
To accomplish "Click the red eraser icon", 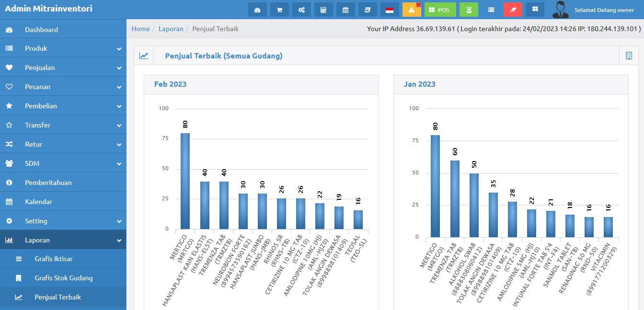I will 513,10.
